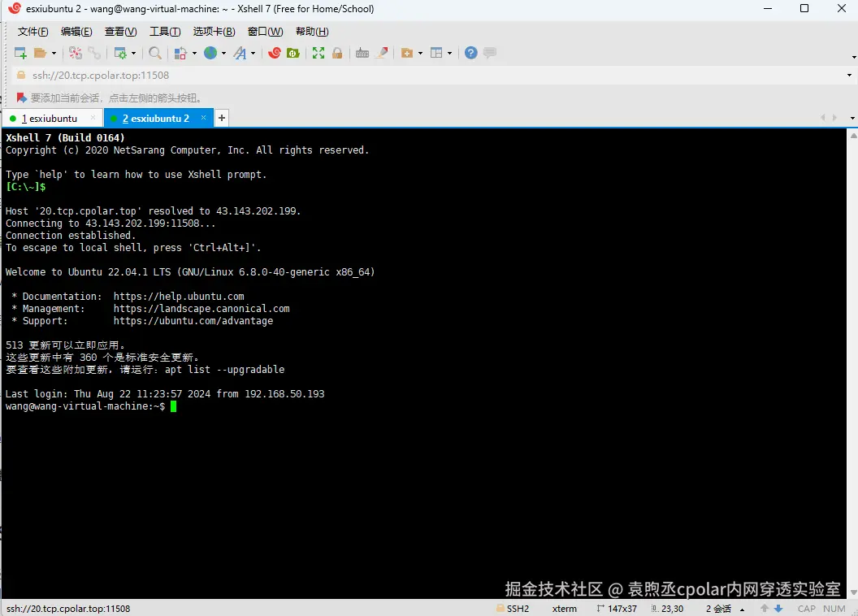Open the 编辑(E) menu
Viewport: 858px width, 616px height.
tap(76, 32)
